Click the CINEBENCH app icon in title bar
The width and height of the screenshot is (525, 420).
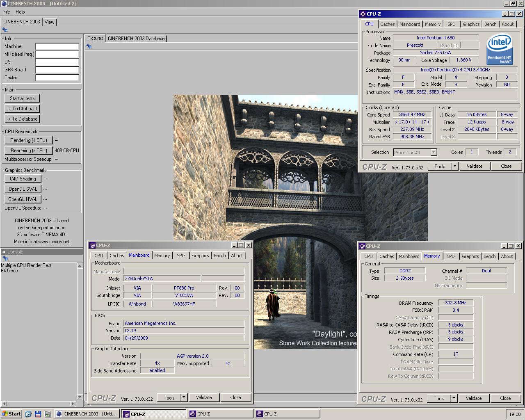pyautogui.click(x=4, y=4)
